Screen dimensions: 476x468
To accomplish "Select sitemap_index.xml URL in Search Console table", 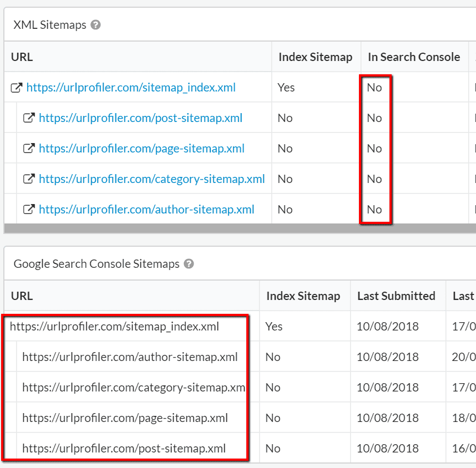I will [x=114, y=327].
